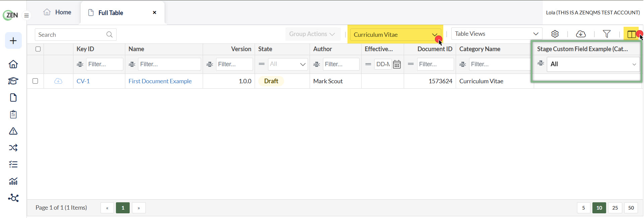Open the Curriculum Vitae category dropdown
The height and width of the screenshot is (218, 644).
pyautogui.click(x=396, y=34)
